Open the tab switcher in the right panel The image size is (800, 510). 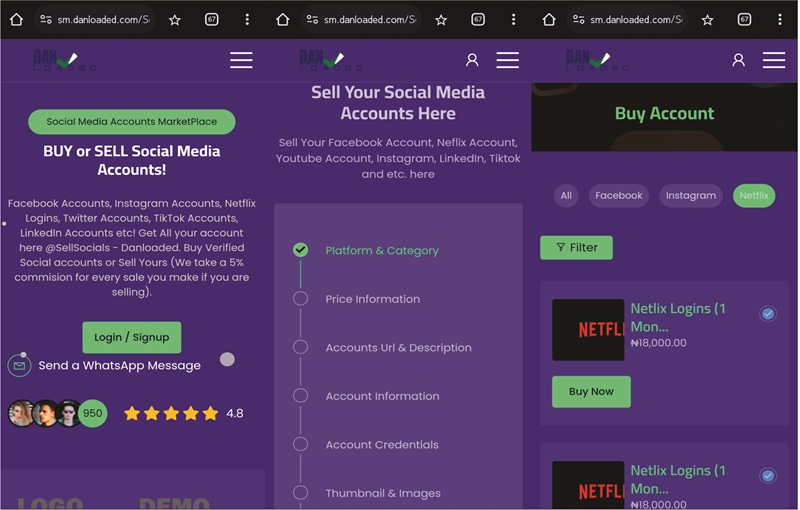(x=744, y=19)
